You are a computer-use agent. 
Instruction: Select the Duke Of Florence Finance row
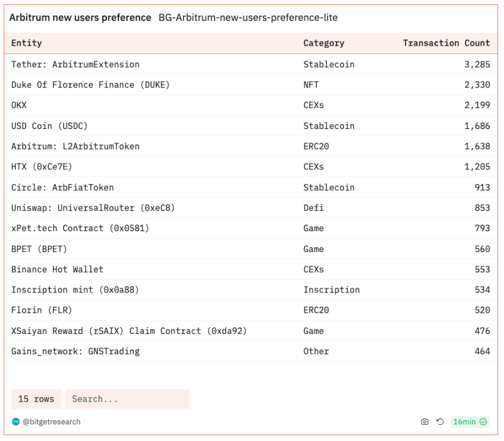(x=90, y=85)
